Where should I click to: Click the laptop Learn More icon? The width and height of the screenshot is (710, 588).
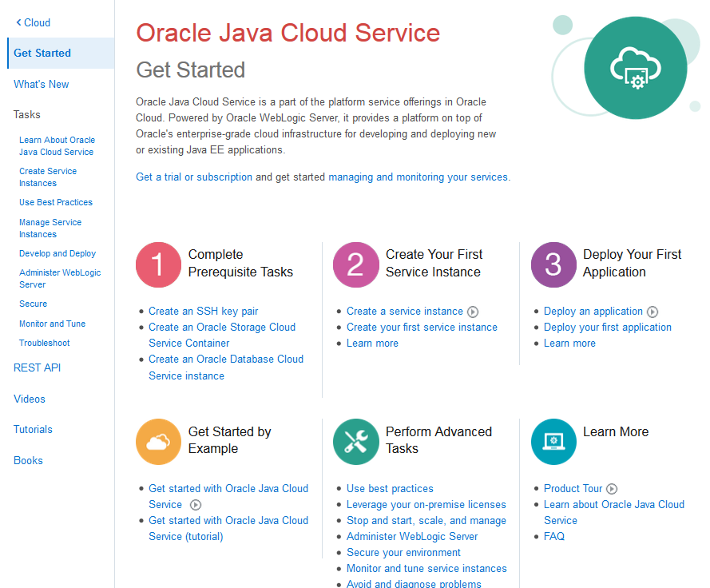click(553, 441)
